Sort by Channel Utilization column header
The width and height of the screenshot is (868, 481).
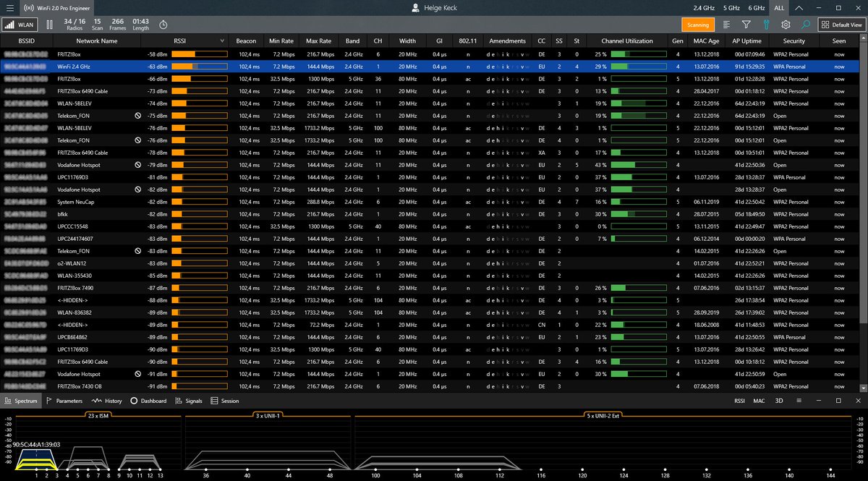(626, 41)
